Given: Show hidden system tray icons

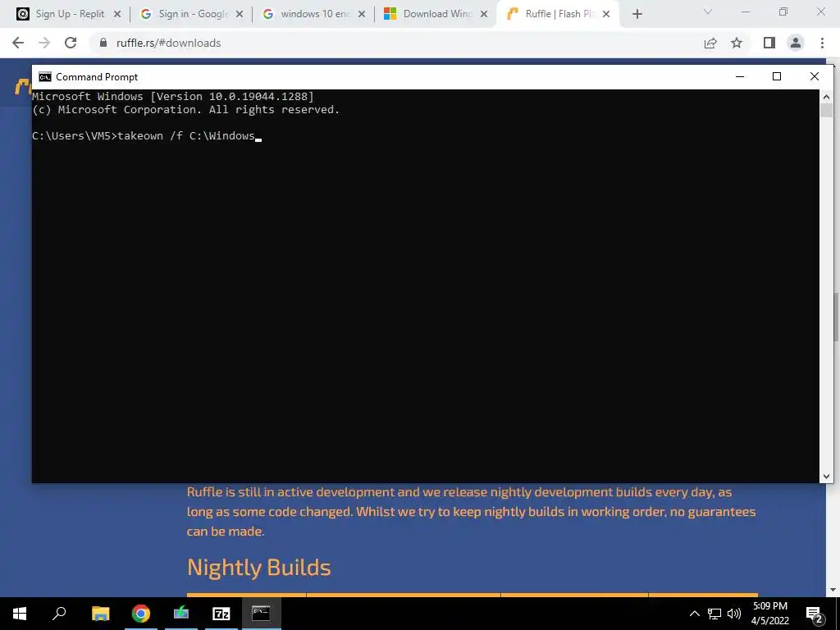Looking at the screenshot, I should 694,614.
